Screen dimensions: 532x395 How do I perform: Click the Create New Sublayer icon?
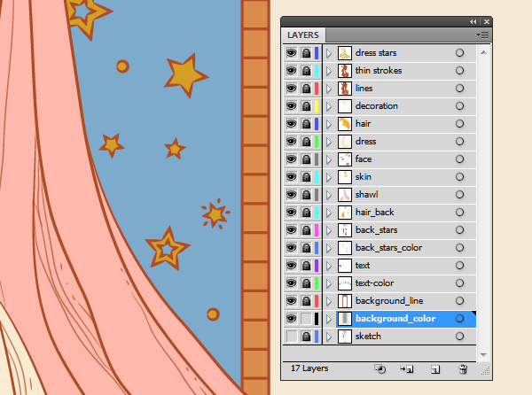[408, 368]
